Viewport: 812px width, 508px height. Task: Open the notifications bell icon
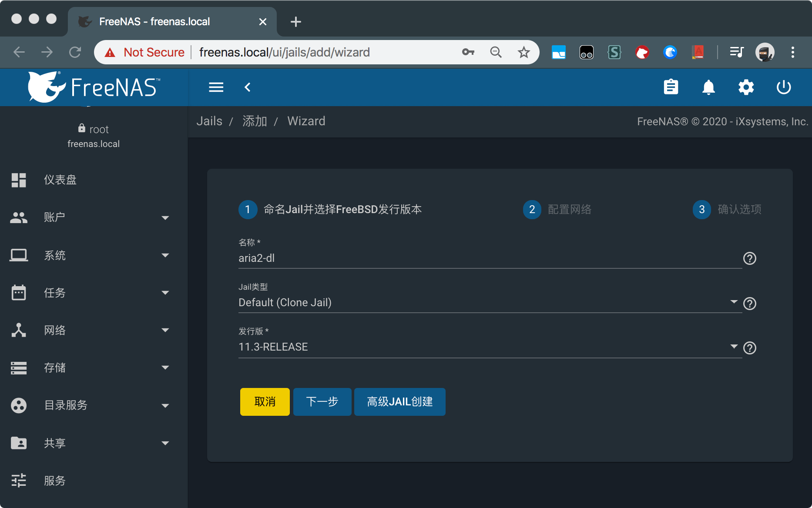[x=709, y=87]
